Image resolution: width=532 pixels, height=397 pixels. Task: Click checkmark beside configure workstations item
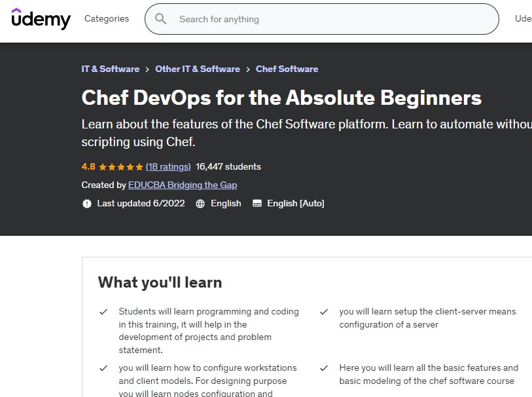103,368
